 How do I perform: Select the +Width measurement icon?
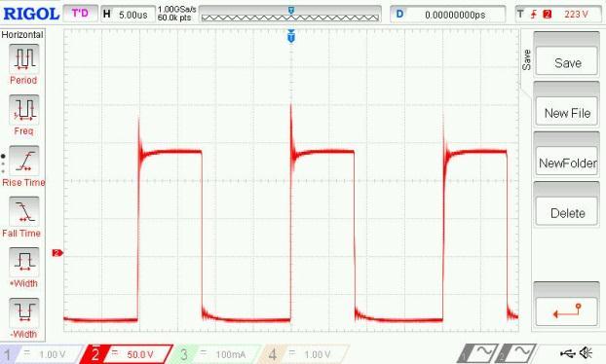23,262
